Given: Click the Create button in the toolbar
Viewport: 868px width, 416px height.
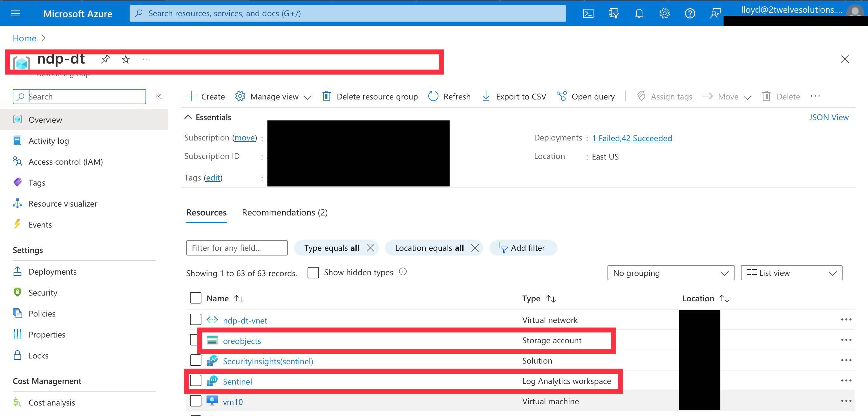Looking at the screenshot, I should tap(206, 96).
